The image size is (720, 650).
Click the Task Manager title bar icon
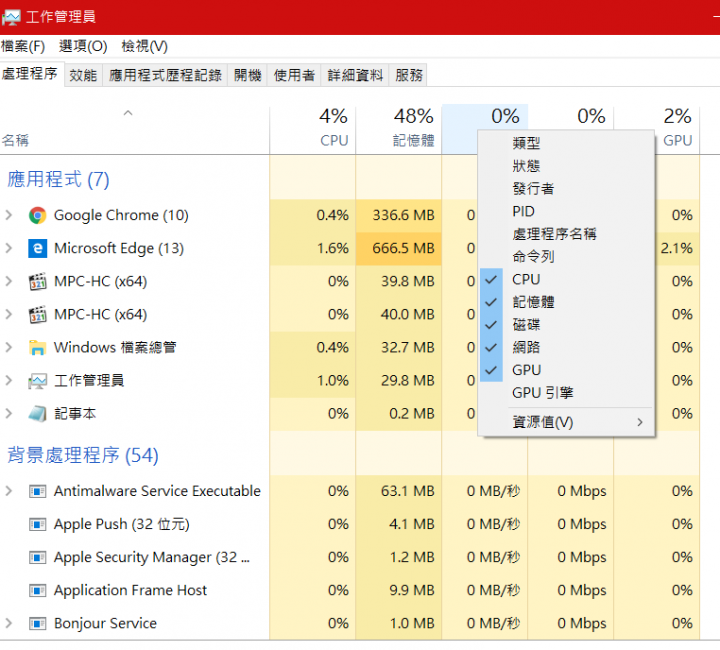tap(11, 17)
